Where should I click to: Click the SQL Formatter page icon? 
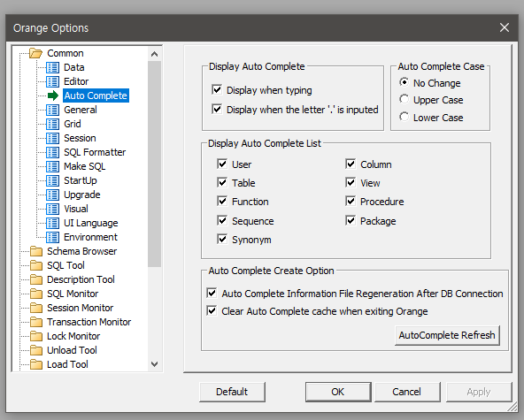click(x=52, y=152)
